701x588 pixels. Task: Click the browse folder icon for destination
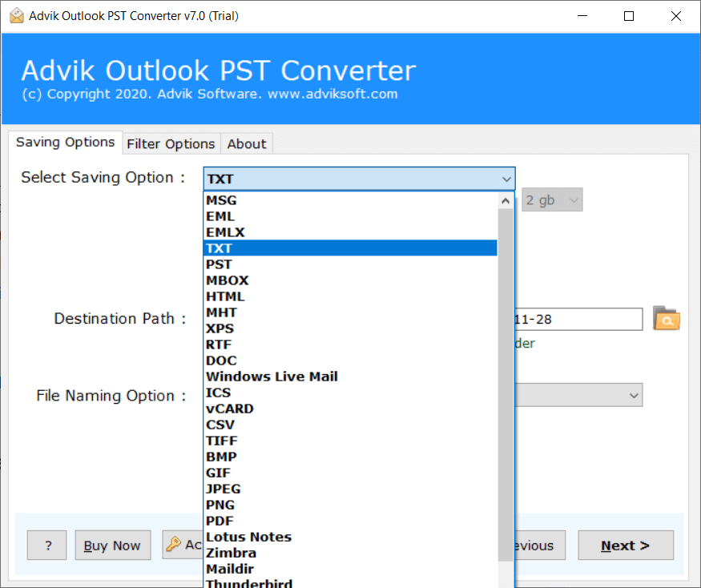click(666, 318)
